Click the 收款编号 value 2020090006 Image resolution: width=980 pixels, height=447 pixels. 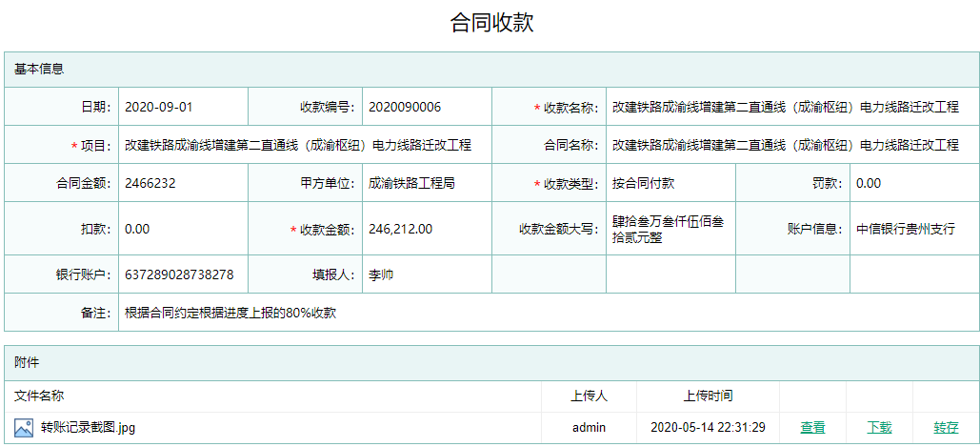coord(405,107)
